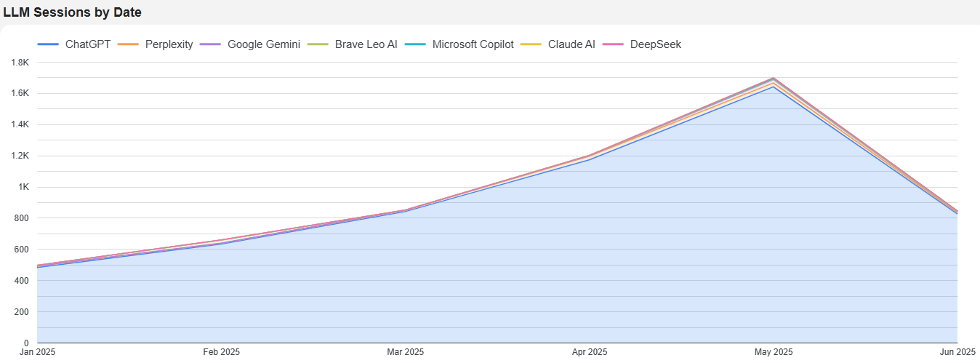Click the 0 y-axis label
The image size is (980, 363).
25,343
